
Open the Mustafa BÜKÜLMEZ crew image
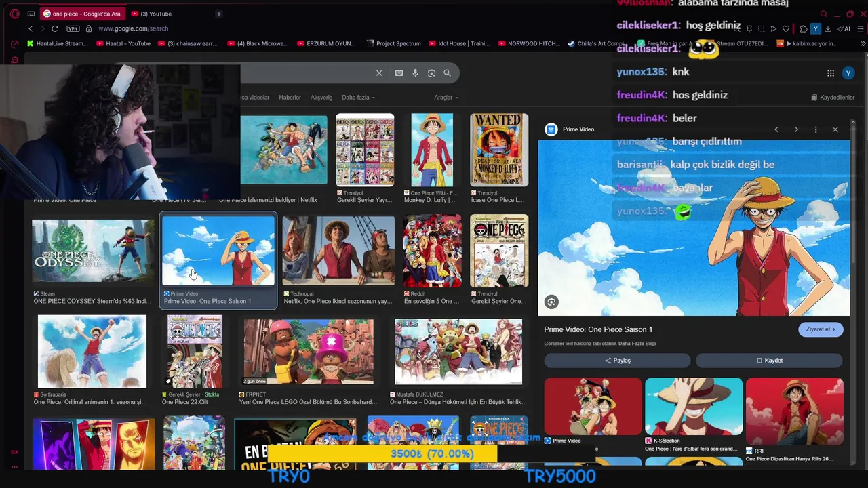point(458,352)
